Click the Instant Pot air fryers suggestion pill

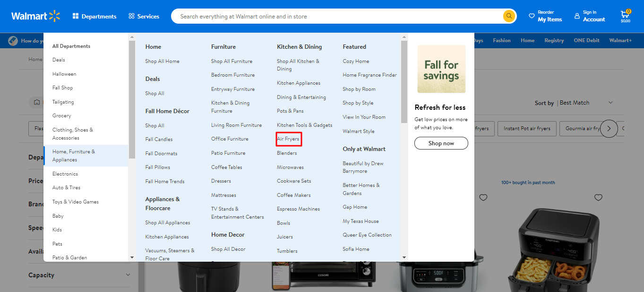(527, 128)
